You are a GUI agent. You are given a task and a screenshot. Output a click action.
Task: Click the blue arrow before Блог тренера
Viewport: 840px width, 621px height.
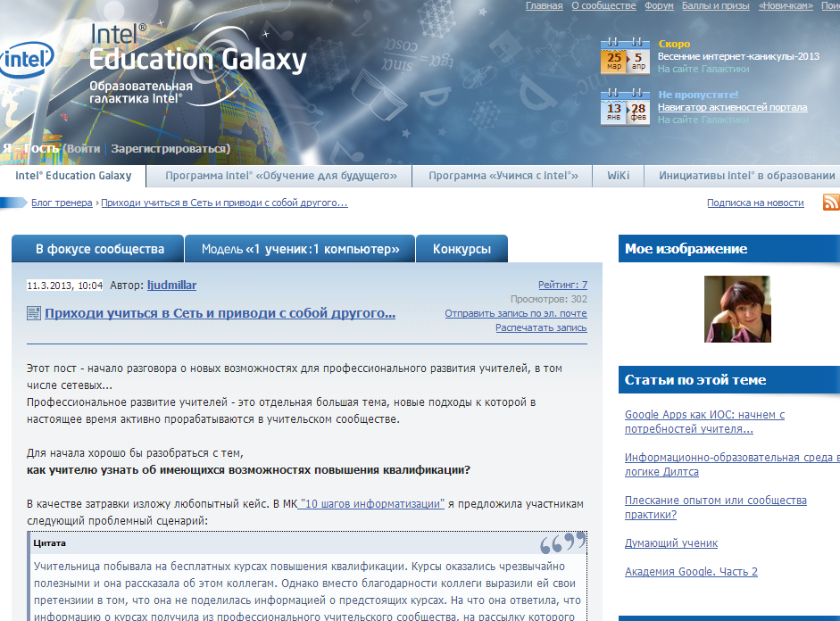click(x=13, y=203)
